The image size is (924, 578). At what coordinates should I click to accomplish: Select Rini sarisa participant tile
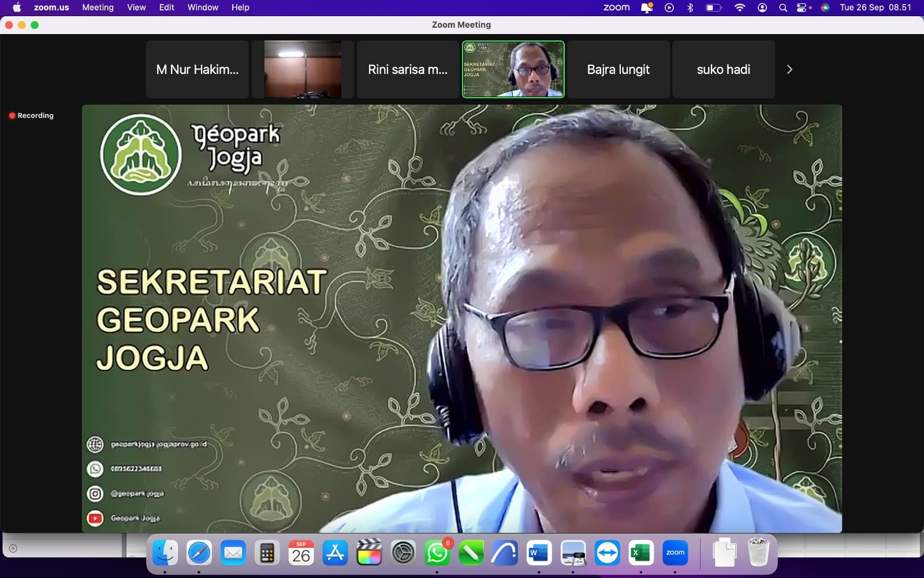point(408,69)
